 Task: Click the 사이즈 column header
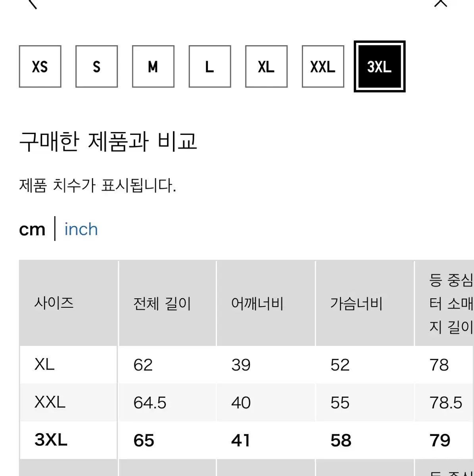54,303
